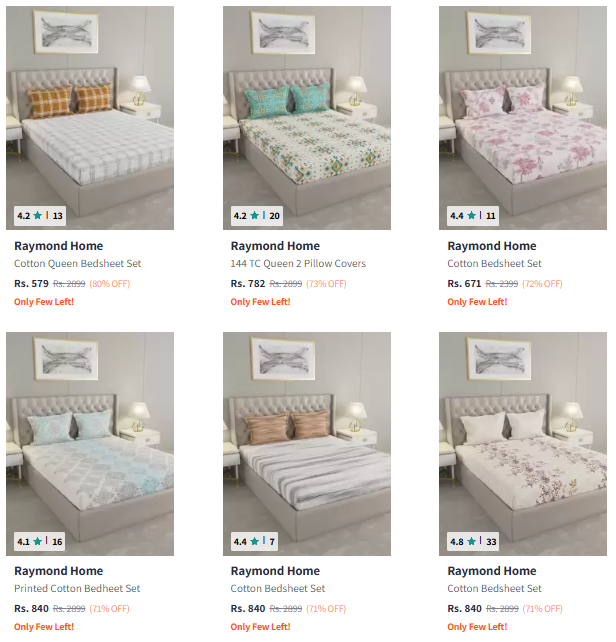Open the pink floral bedsheet image

523,118
